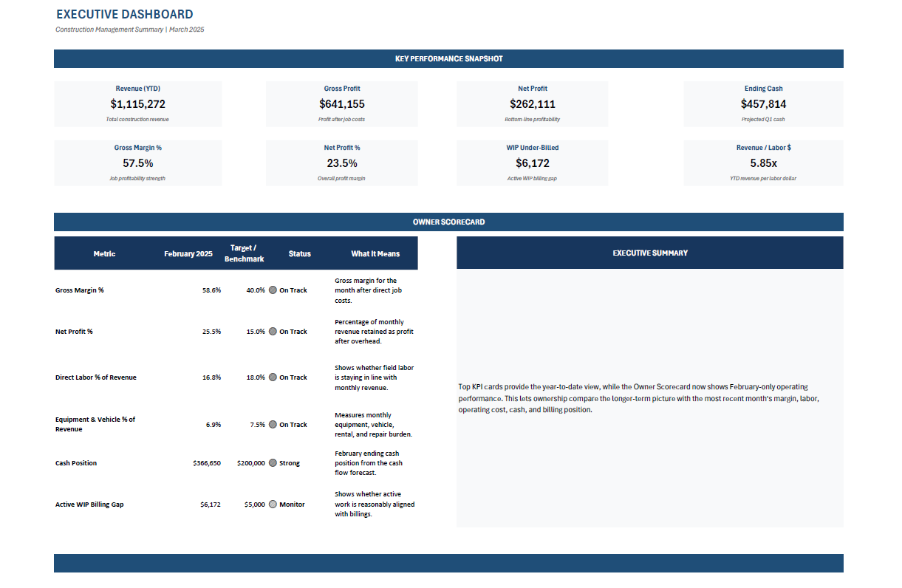
Task: Click the 15.0% target value
Action: (x=256, y=332)
